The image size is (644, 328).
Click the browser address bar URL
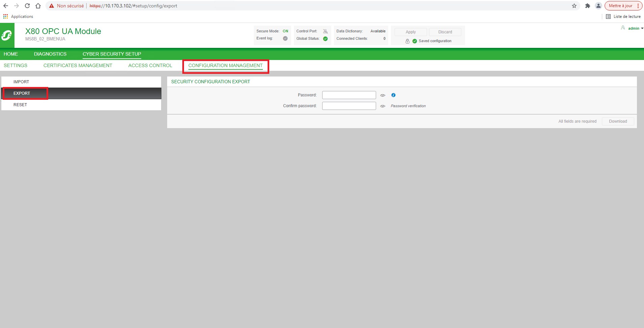(x=133, y=6)
